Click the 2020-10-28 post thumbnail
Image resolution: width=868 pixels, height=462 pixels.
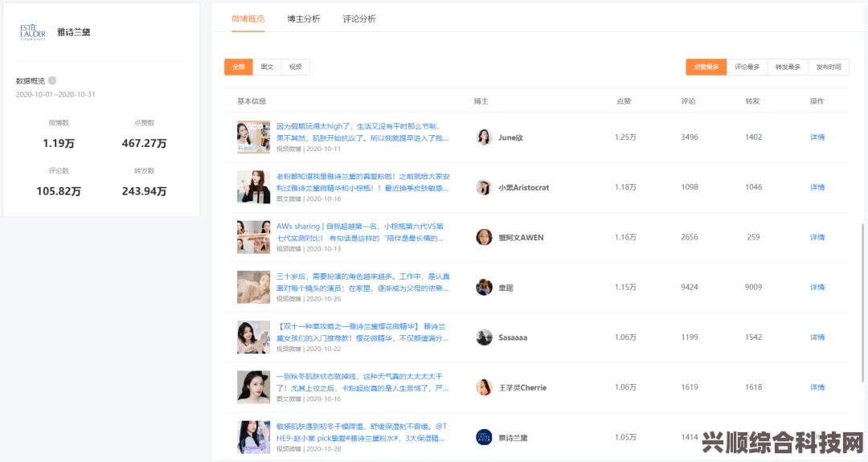tap(253, 437)
